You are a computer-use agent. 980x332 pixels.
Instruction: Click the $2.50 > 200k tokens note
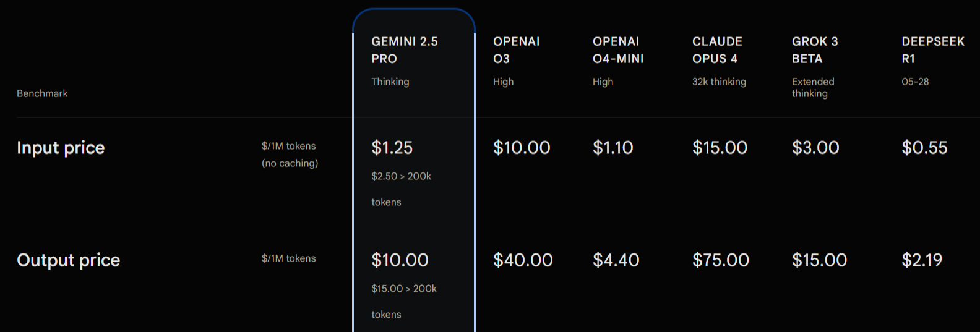click(401, 189)
